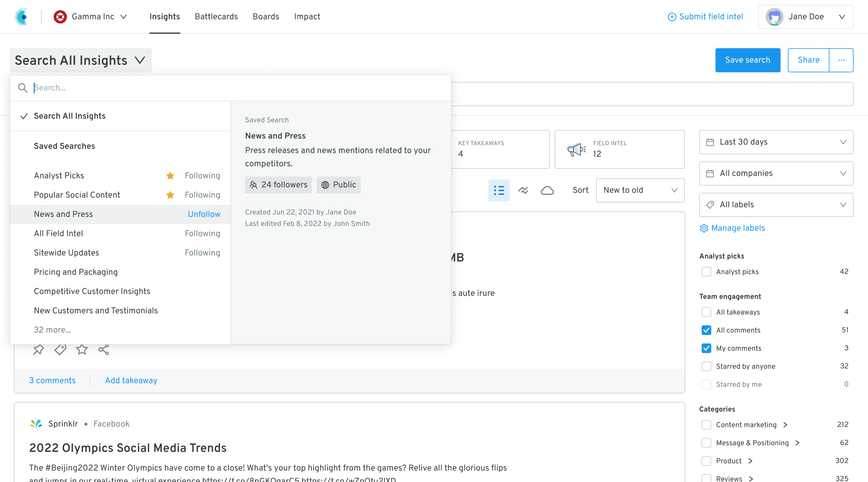
Task: Enable the Analyst picks checkbox
Action: pyautogui.click(x=706, y=272)
